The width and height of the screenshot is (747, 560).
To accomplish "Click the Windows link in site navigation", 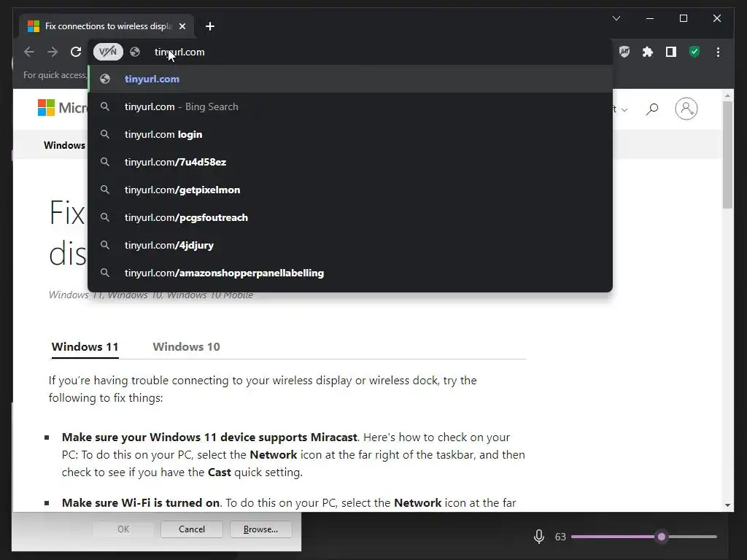I will (64, 145).
